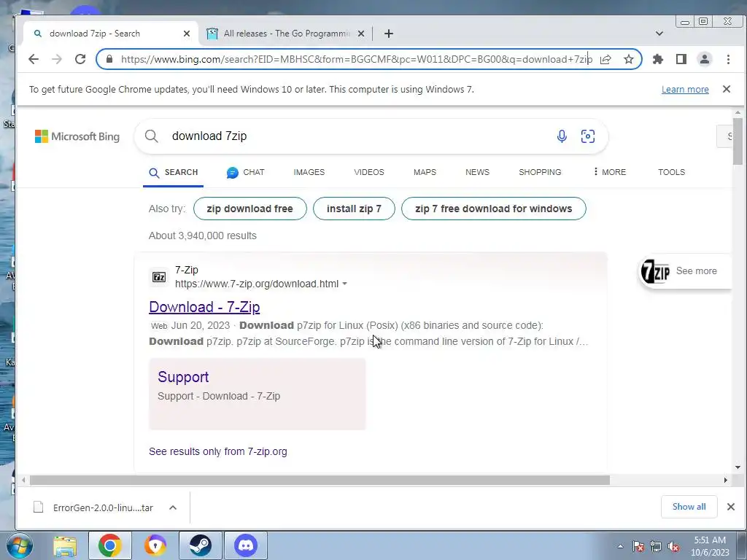Open the Extensions puzzle icon
Screen dimensions: 747x560
point(658,59)
